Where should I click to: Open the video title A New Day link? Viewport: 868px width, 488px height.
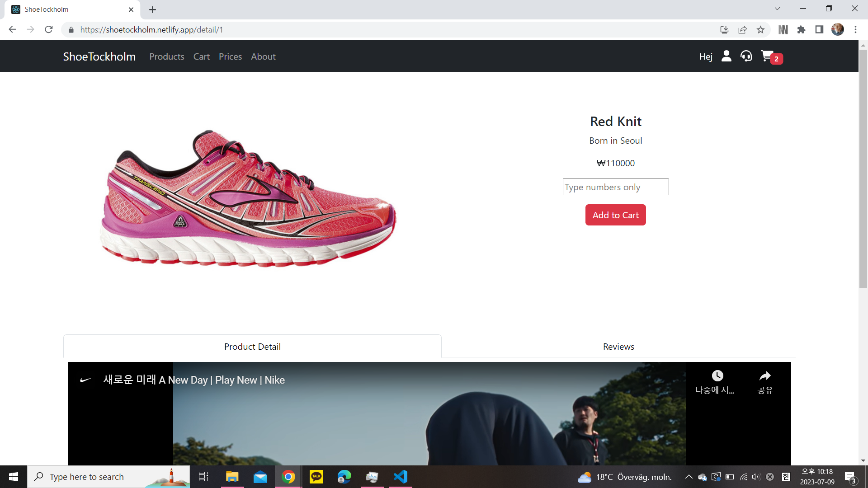coord(194,380)
